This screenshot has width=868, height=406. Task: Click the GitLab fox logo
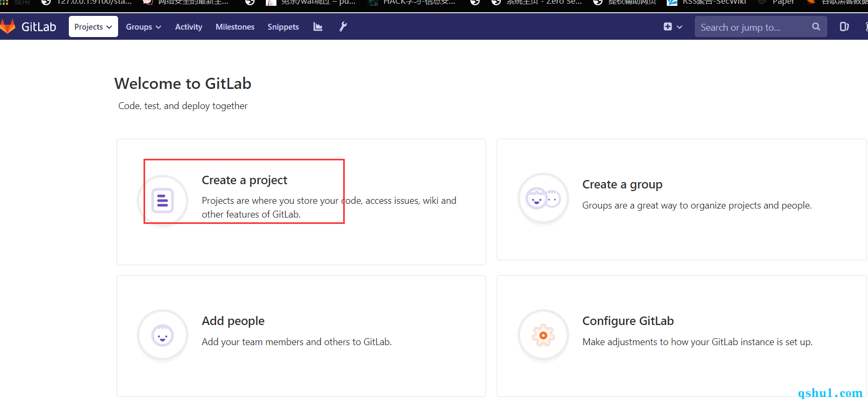[x=7, y=26]
